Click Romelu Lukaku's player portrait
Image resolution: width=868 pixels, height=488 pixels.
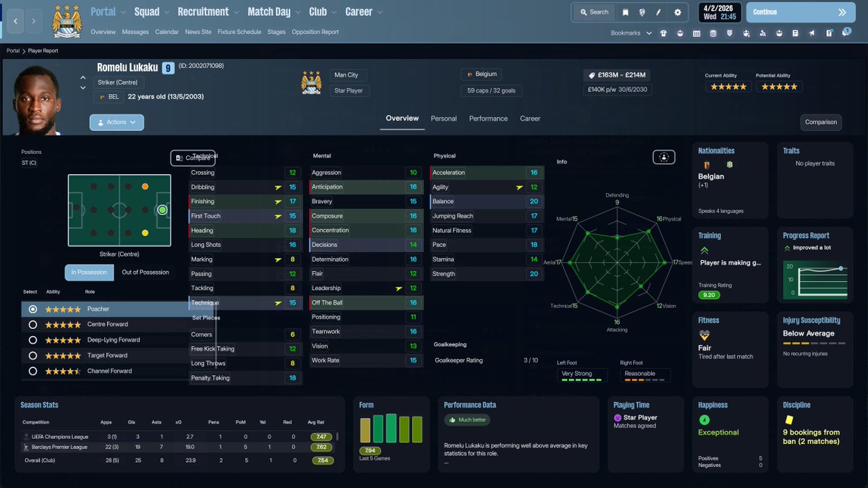[x=38, y=100]
